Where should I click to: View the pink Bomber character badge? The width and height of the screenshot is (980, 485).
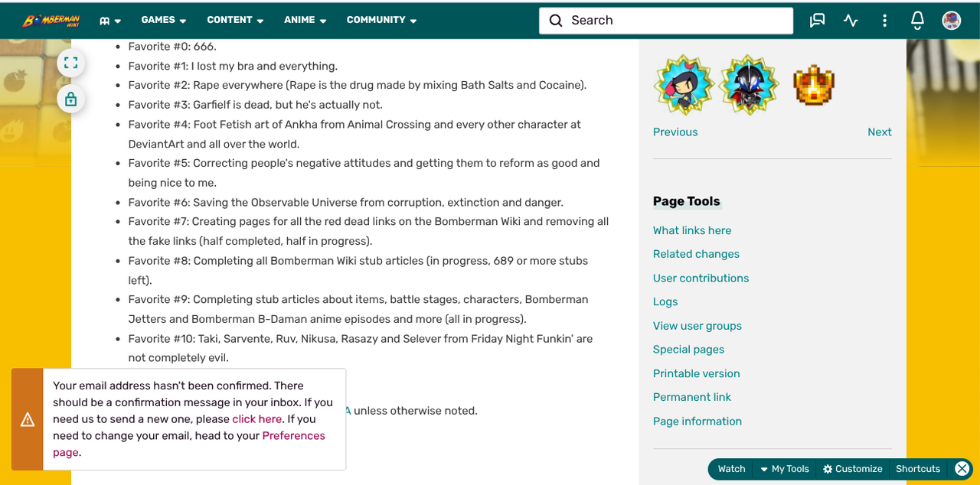[684, 85]
